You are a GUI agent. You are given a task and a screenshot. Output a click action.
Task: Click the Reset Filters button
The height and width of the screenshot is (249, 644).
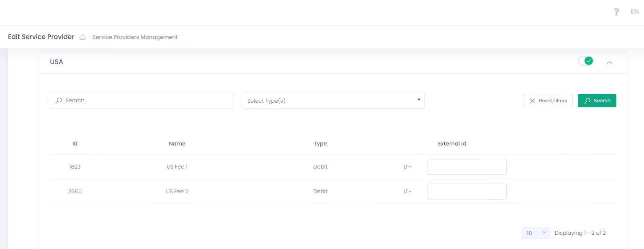click(x=548, y=101)
